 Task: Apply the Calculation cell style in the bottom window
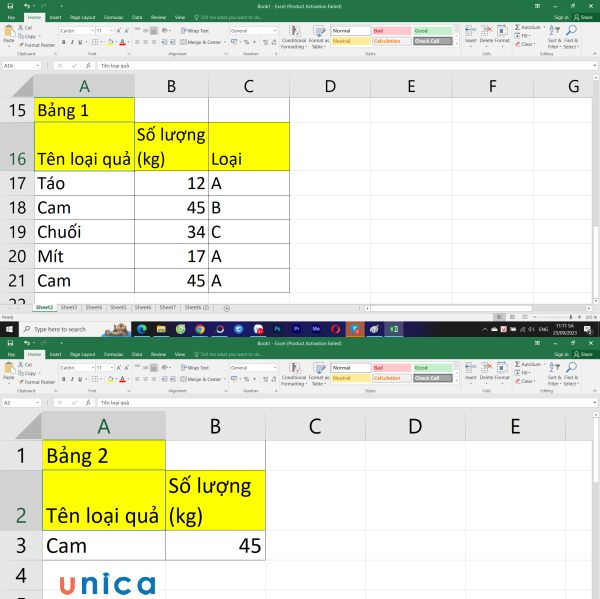(392, 378)
